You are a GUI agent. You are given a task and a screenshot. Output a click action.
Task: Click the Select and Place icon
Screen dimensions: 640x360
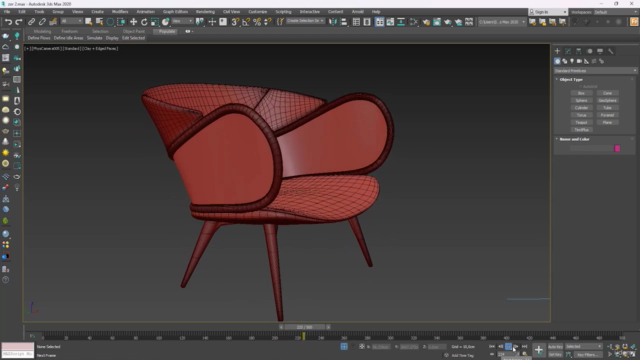(165, 22)
